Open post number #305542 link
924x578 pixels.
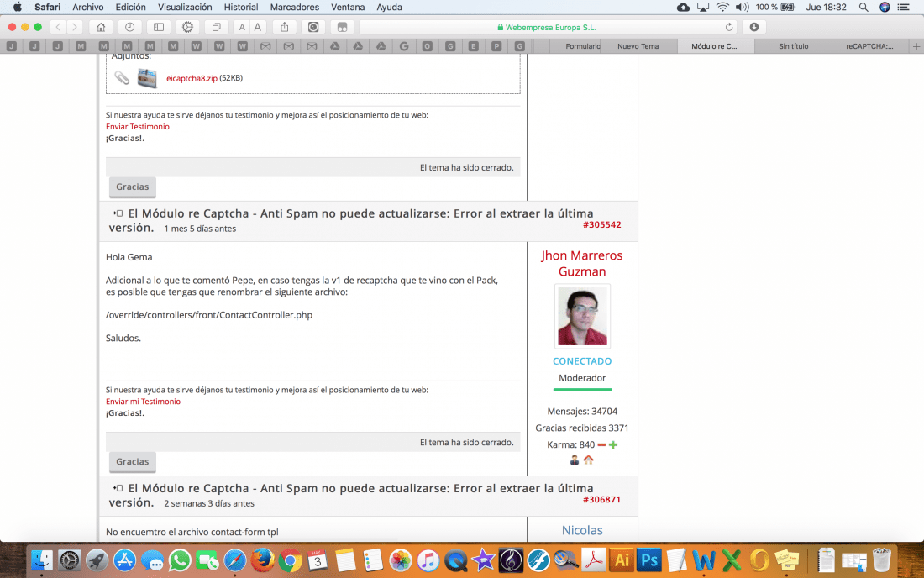(x=601, y=224)
